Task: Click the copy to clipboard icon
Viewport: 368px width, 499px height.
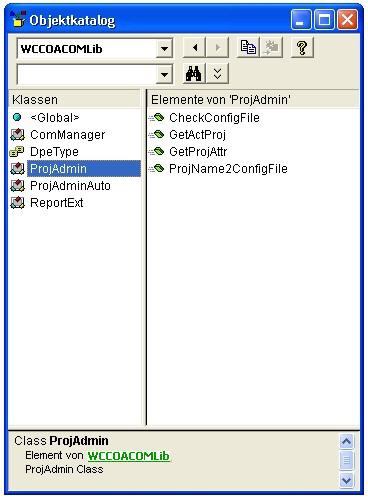Action: click(248, 48)
